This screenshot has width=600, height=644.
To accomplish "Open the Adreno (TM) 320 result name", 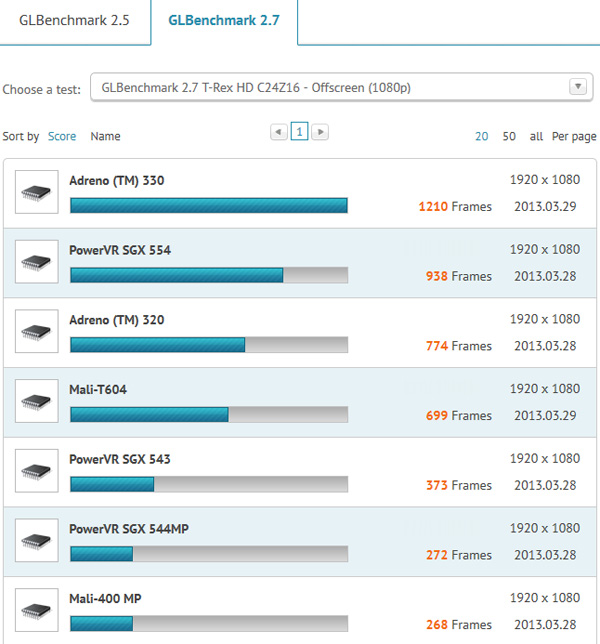I will [x=117, y=320].
